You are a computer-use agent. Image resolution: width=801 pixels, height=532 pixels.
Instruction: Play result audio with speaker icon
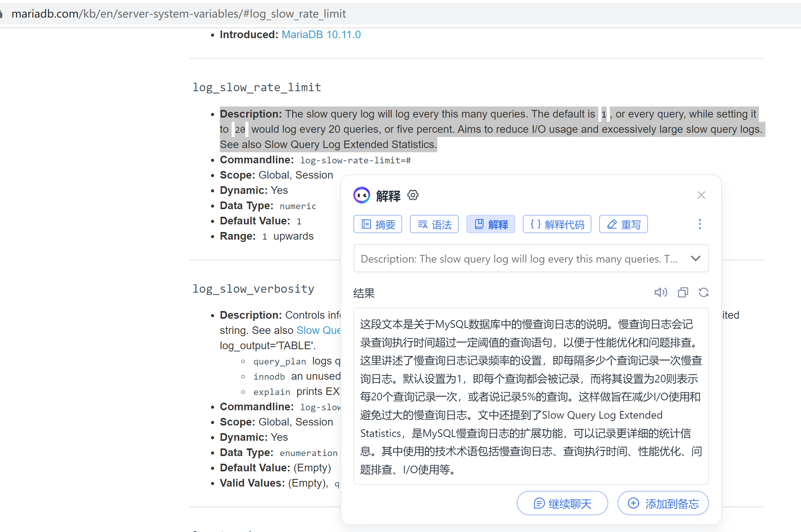point(660,292)
